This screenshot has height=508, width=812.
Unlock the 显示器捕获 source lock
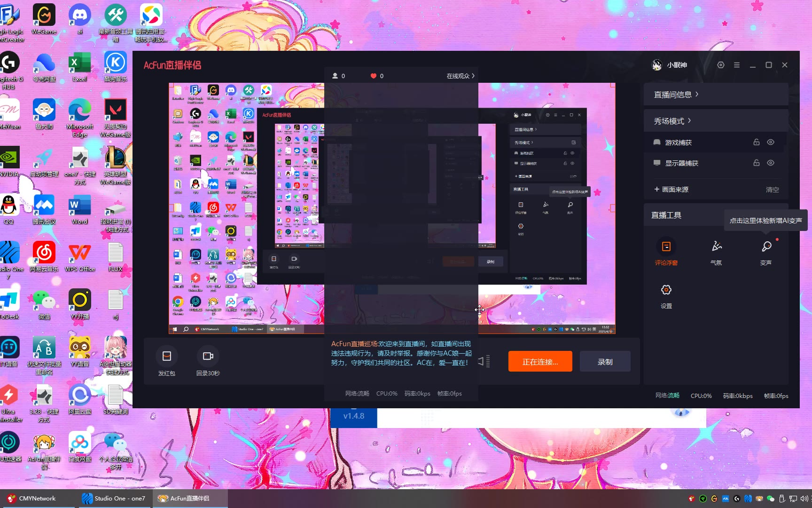tap(756, 163)
